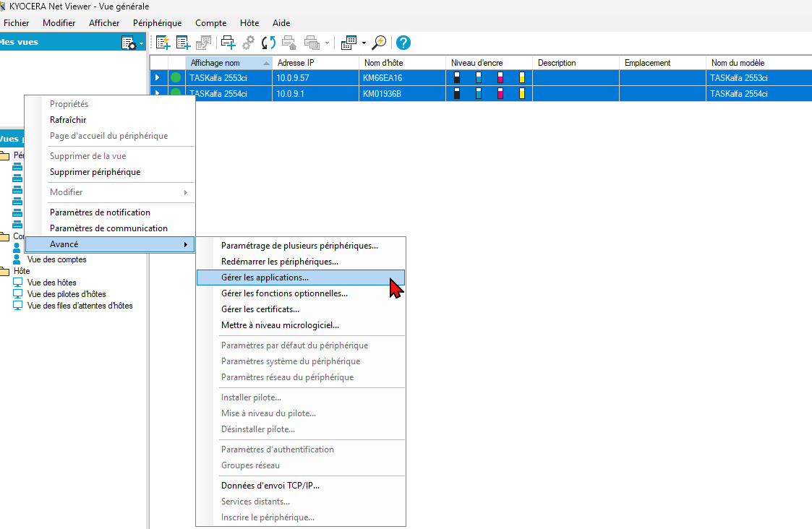This screenshot has width=812, height=529.
Task: Select Vue des hôtes in tree
Action: (x=52, y=282)
